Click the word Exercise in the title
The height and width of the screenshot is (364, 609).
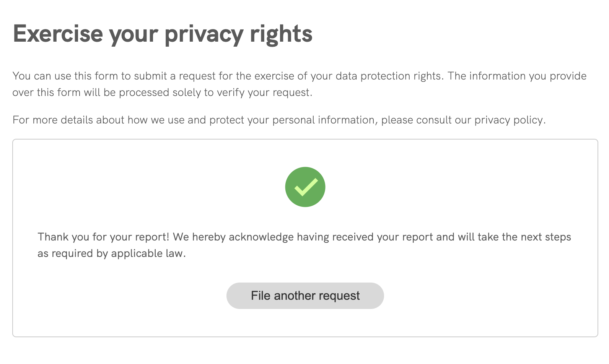tap(58, 34)
